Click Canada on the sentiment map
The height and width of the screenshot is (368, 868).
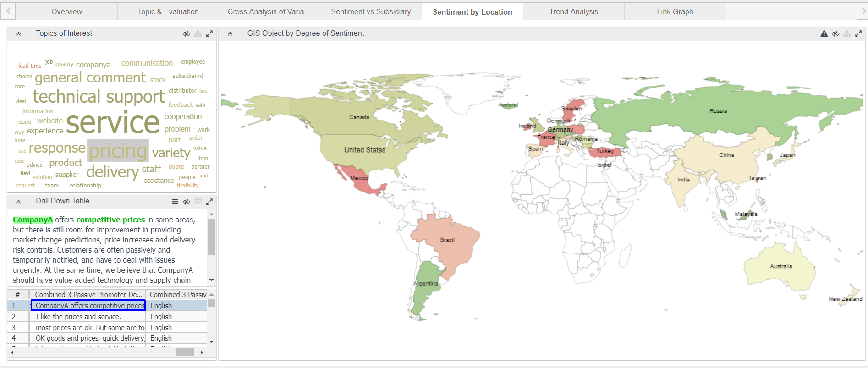(x=359, y=117)
